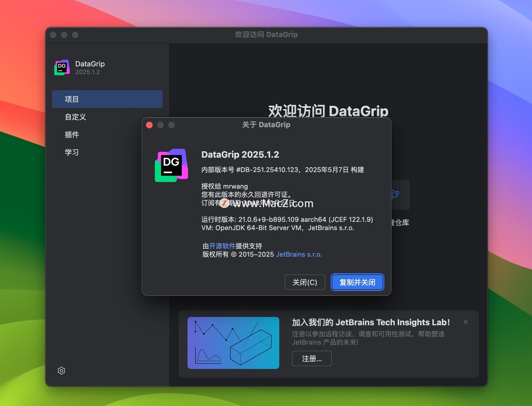Switch to the 插件 section
This screenshot has height=406, width=532.
72,134
